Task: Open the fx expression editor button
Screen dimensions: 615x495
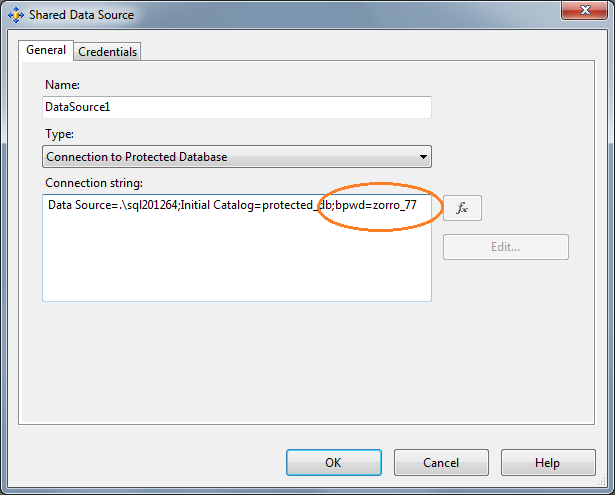Action: click(x=462, y=208)
